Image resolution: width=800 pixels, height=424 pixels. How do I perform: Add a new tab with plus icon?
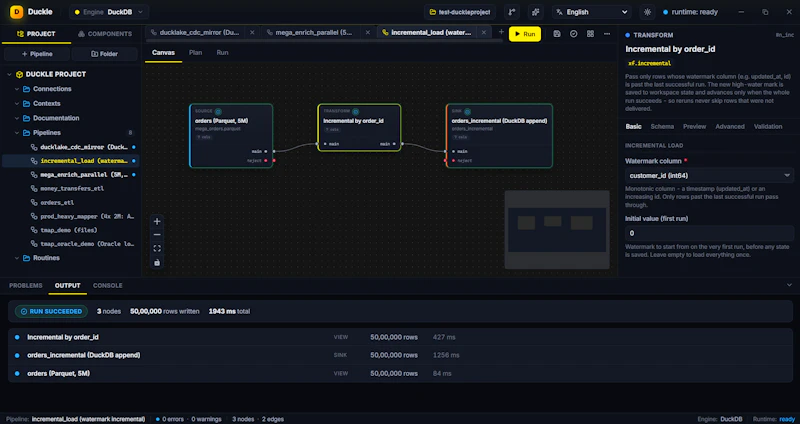(x=501, y=32)
